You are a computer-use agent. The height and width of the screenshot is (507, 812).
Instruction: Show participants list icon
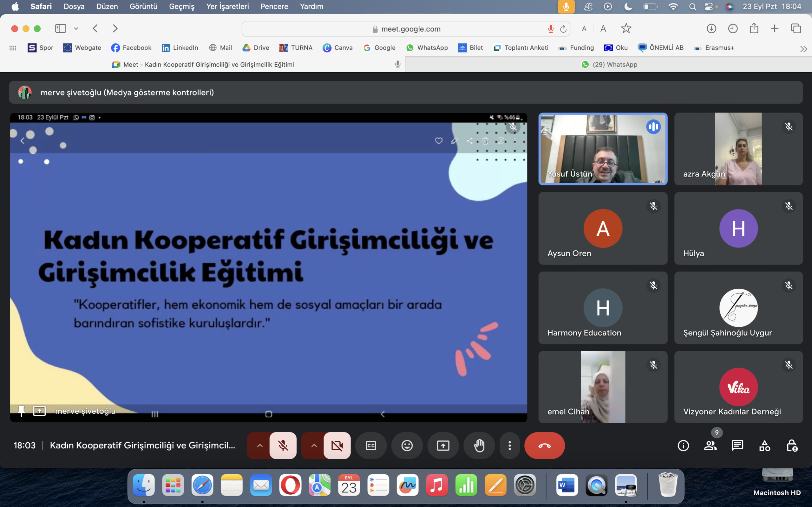(x=710, y=446)
